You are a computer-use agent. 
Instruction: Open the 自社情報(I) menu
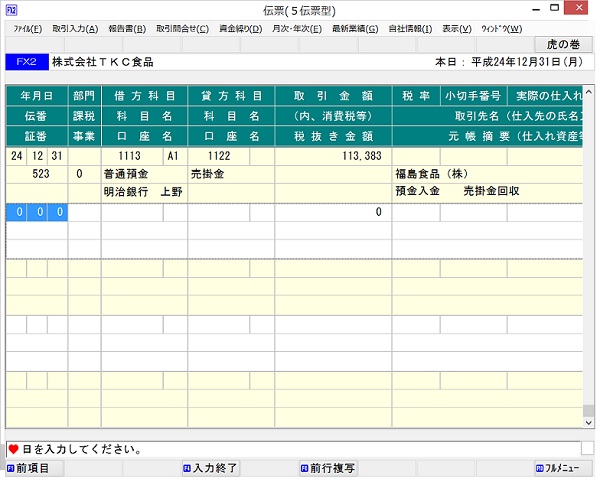pyautogui.click(x=410, y=29)
